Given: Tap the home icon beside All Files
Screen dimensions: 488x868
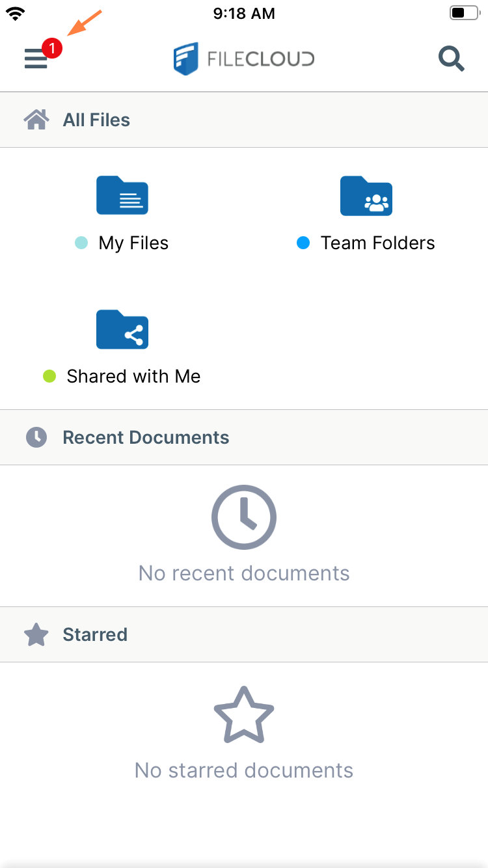Looking at the screenshot, I should [36, 120].
